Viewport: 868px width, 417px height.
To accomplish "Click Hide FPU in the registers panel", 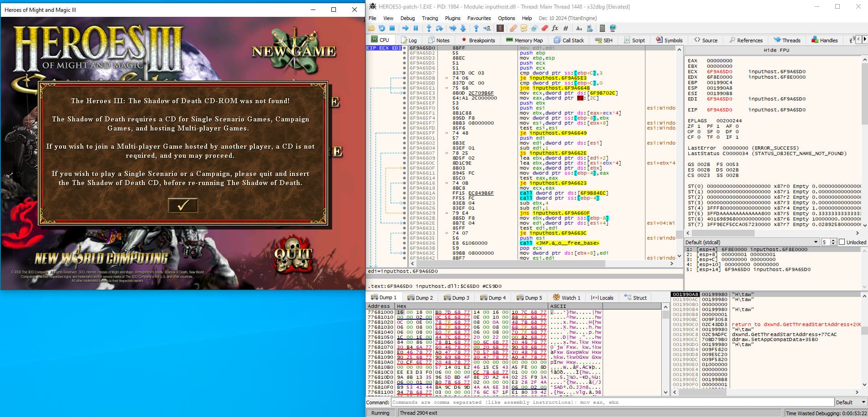I will [x=776, y=50].
